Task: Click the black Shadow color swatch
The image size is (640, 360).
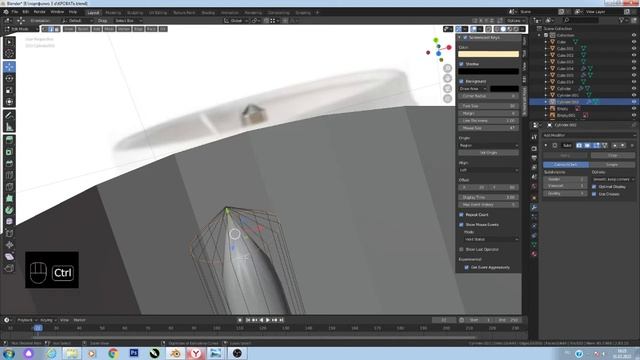Action: tap(489, 71)
